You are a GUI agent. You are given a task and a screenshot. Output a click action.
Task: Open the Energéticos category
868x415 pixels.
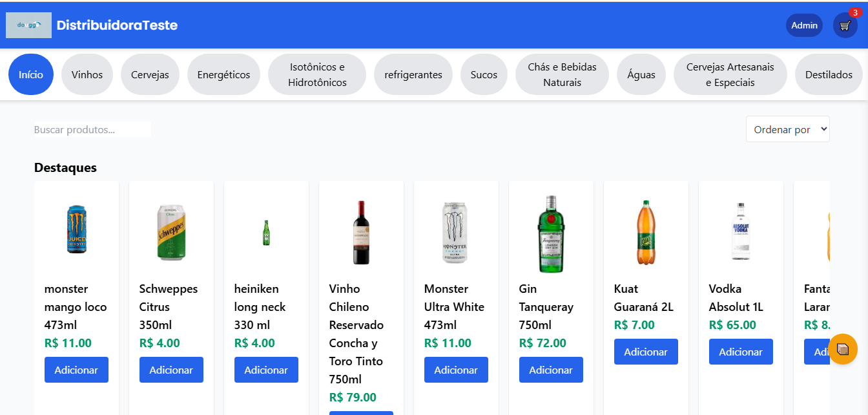point(223,74)
